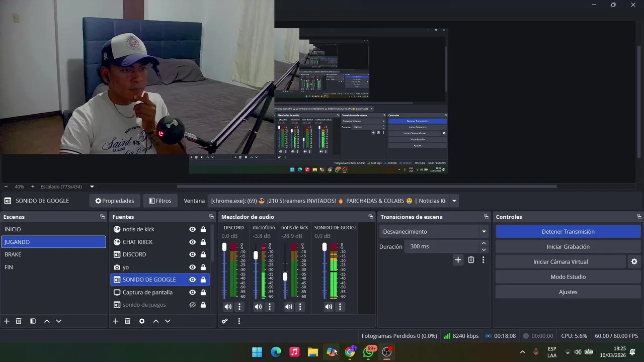The width and height of the screenshot is (644, 362).
Task: Hide the yo camera source
Action: point(192,267)
